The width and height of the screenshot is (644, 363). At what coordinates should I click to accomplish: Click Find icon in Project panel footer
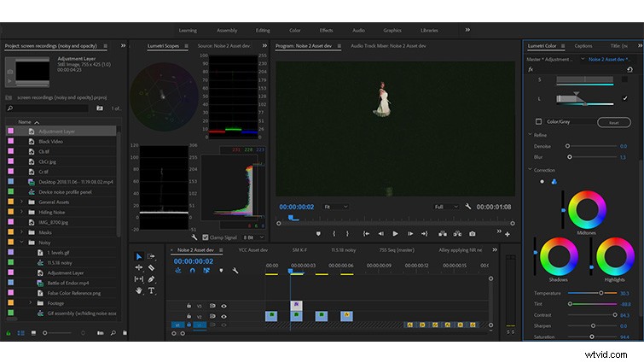tap(113, 333)
